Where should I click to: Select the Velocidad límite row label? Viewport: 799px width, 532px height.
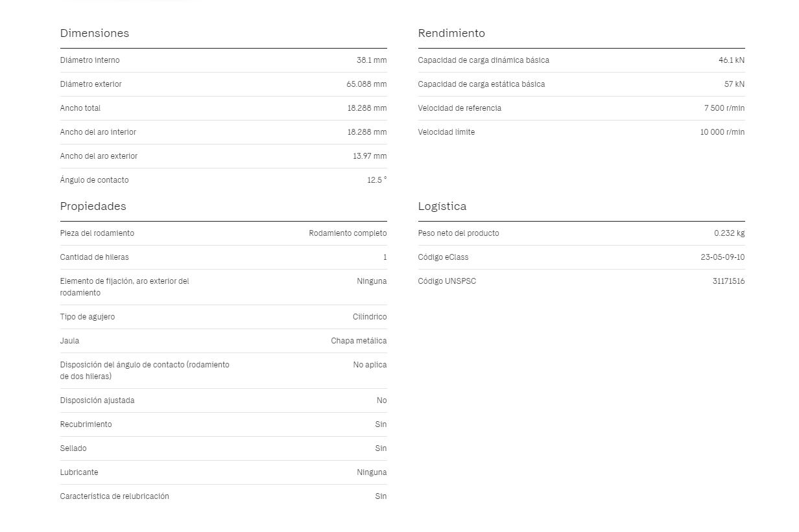tap(447, 132)
